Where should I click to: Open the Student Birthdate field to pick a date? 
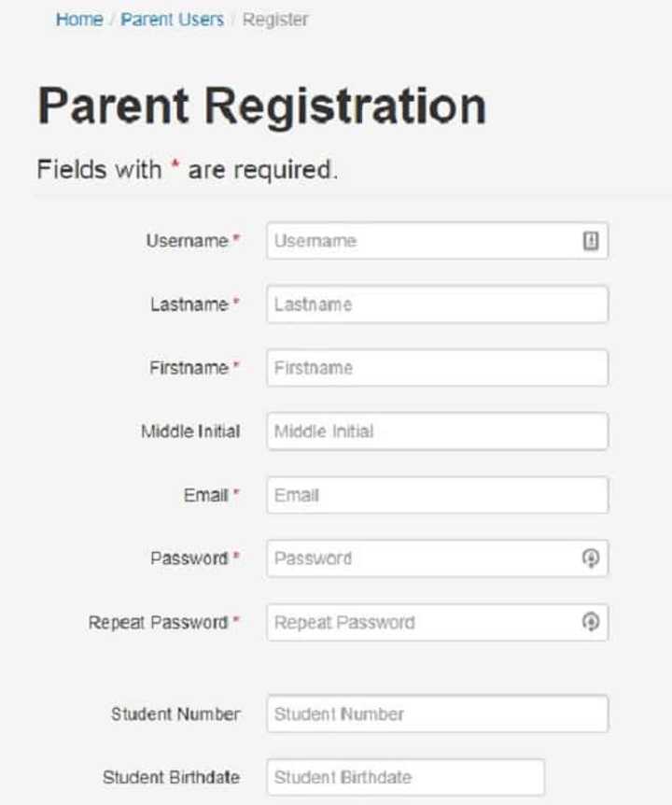click(x=401, y=775)
